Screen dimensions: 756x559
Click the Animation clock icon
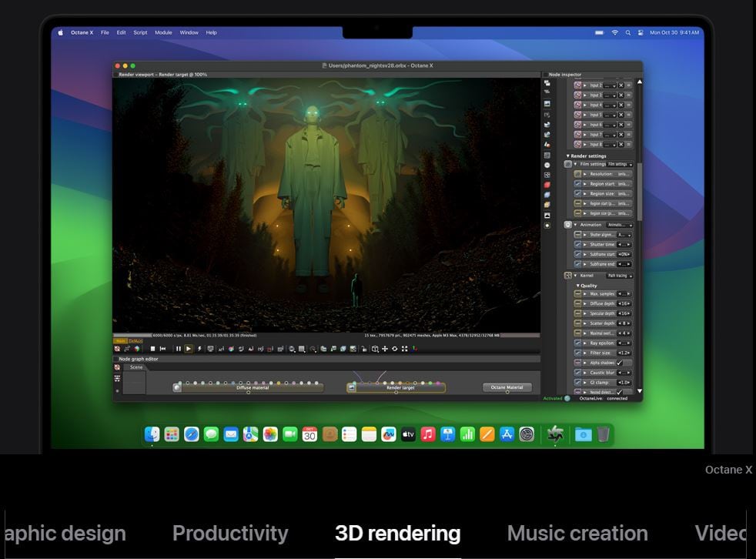568,225
